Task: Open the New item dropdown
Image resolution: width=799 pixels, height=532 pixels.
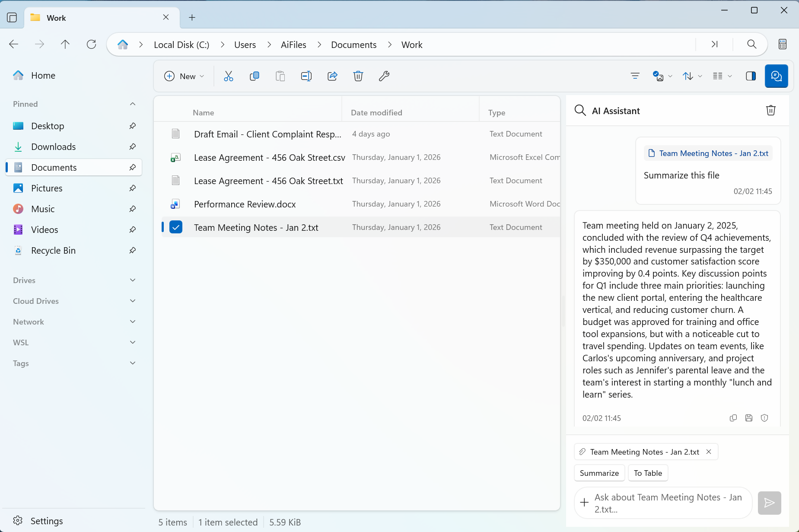Action: click(x=184, y=76)
